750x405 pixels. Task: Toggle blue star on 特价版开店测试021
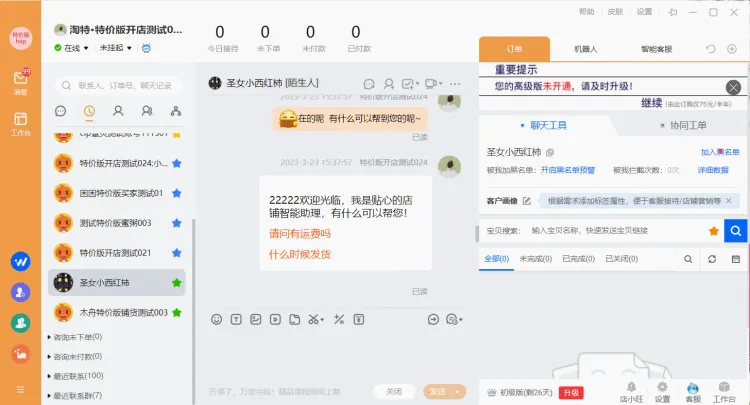pyautogui.click(x=177, y=252)
